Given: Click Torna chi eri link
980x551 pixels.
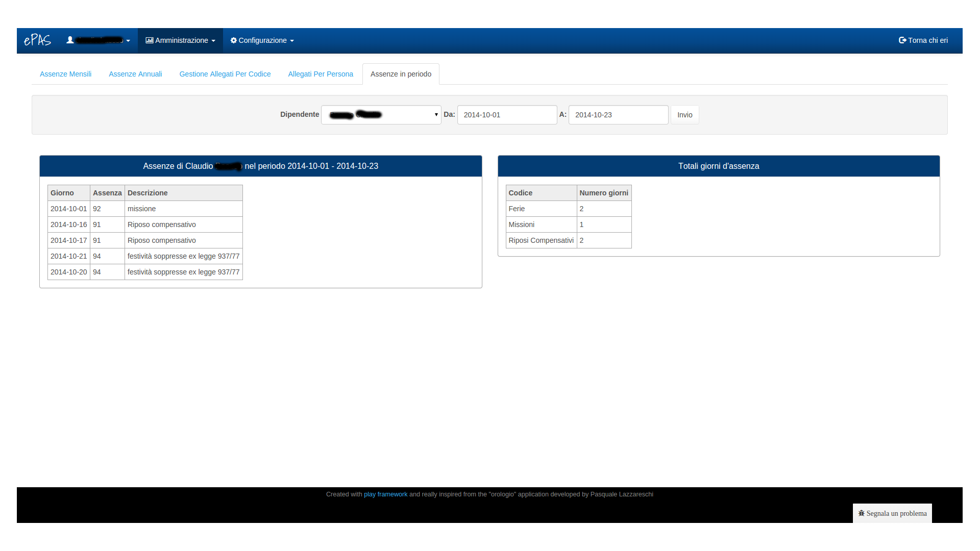Looking at the screenshot, I should click(x=927, y=40).
